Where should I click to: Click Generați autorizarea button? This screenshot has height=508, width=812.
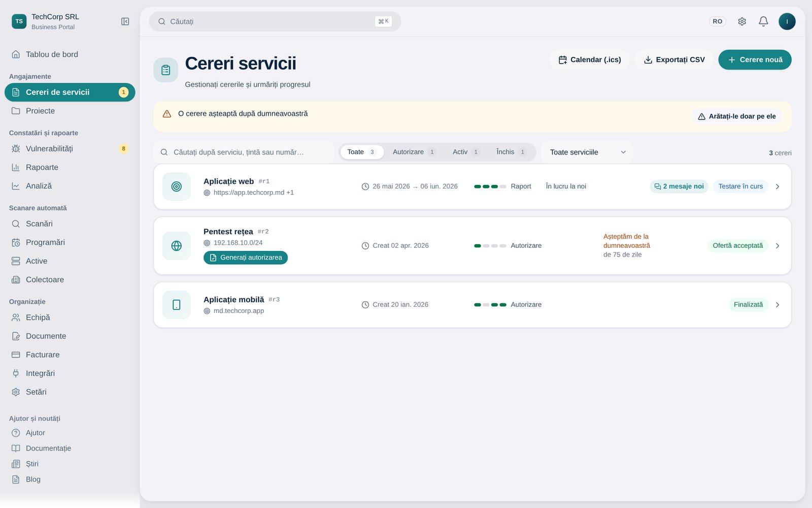click(246, 258)
